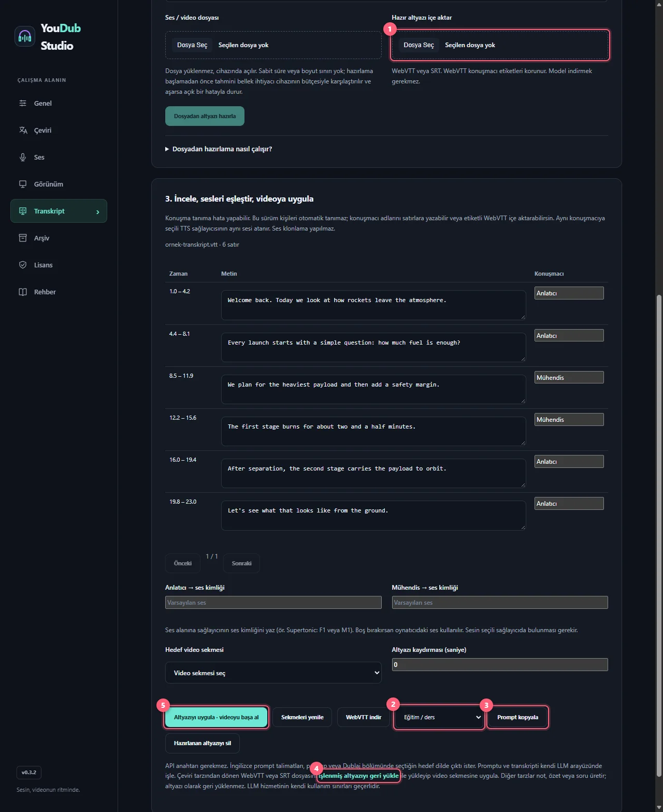Screen dimensions: 663x812
Task: Click the Dosyadan altyazı hazırla button
Action: click(x=205, y=116)
